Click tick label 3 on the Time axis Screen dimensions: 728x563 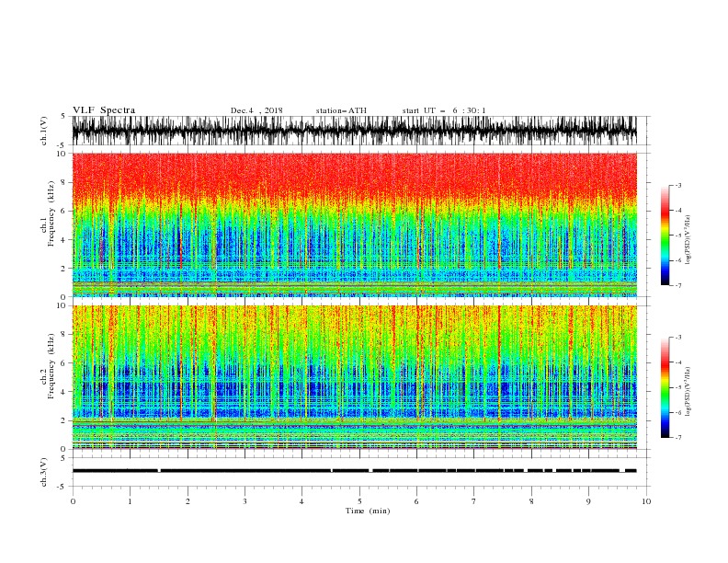[x=245, y=501]
